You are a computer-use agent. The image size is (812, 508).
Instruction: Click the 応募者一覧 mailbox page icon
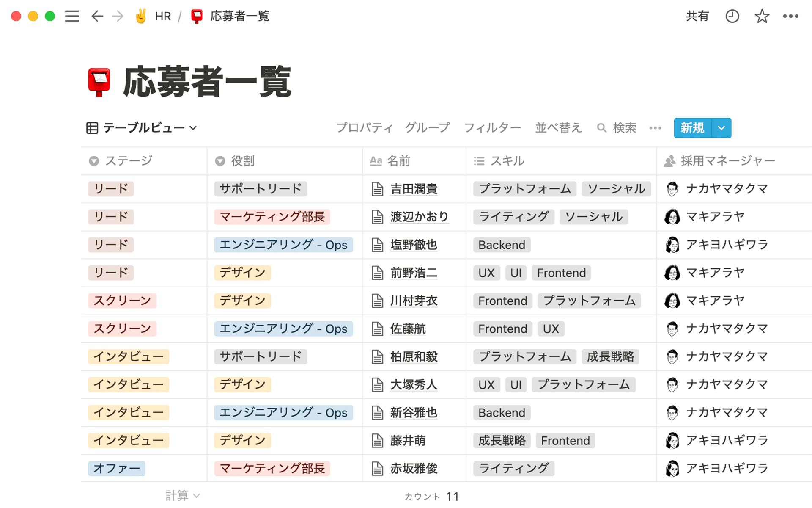point(98,81)
